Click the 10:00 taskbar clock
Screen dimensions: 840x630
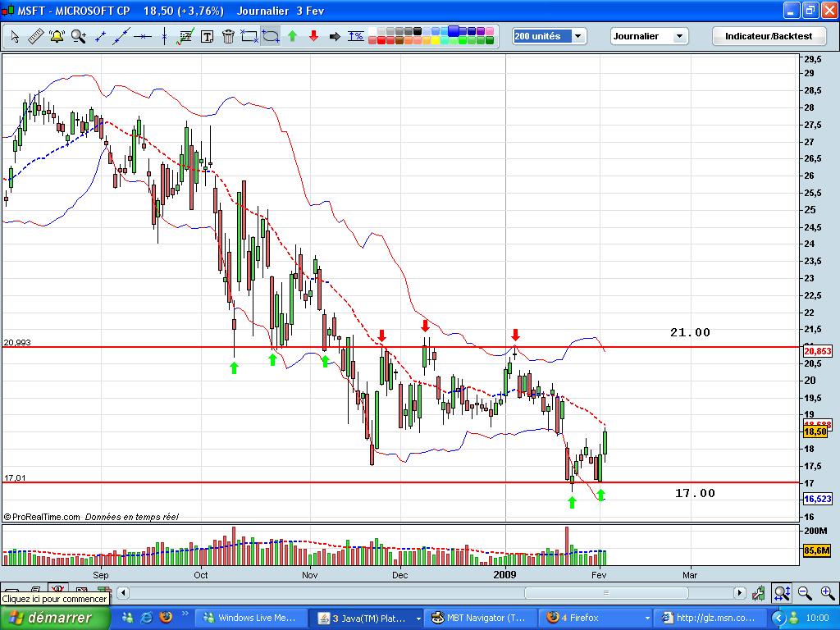818,619
